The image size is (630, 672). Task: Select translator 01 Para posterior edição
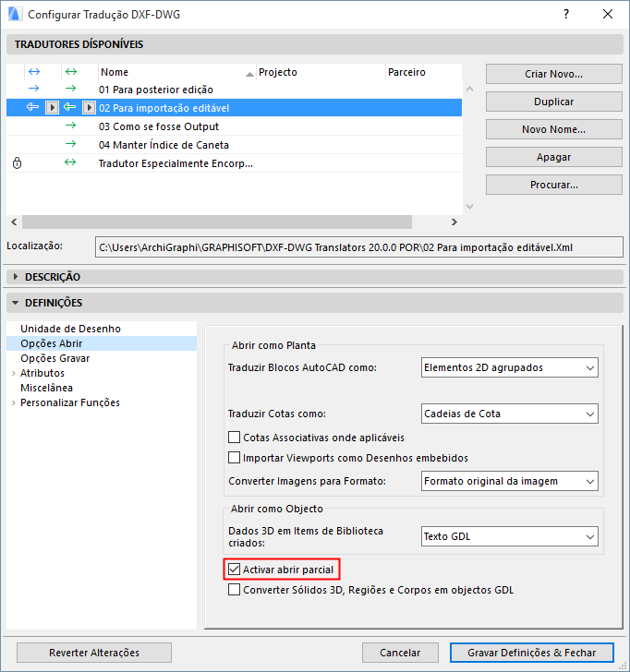tap(234, 90)
